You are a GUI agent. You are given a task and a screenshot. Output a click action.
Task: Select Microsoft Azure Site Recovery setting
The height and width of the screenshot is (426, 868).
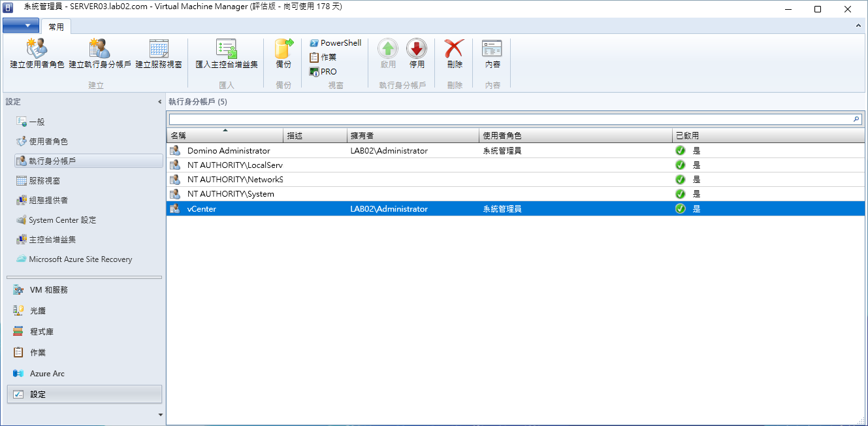(x=80, y=259)
